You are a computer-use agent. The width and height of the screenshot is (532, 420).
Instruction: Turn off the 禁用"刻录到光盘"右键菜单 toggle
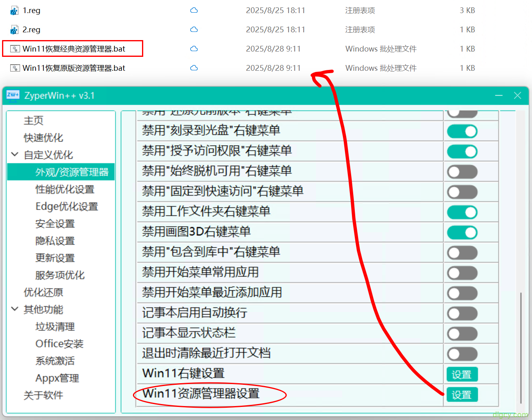pos(462,131)
